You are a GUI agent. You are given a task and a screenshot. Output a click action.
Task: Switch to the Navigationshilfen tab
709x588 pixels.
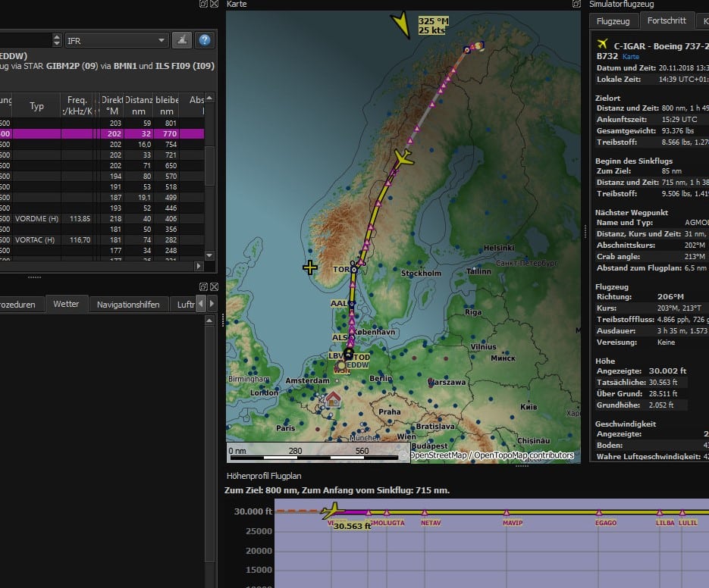128,304
